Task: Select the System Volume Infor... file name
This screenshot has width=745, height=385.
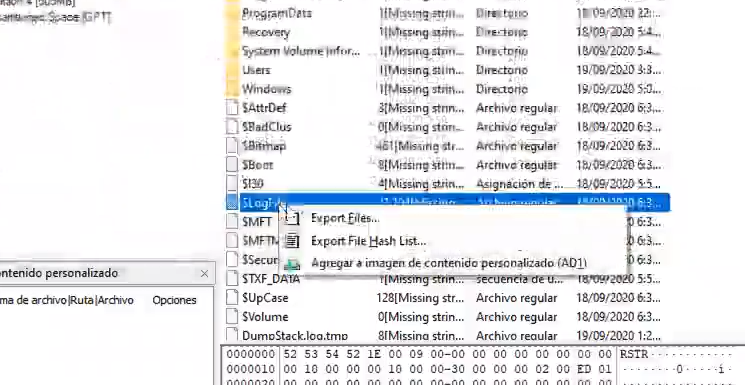Action: [x=301, y=51]
